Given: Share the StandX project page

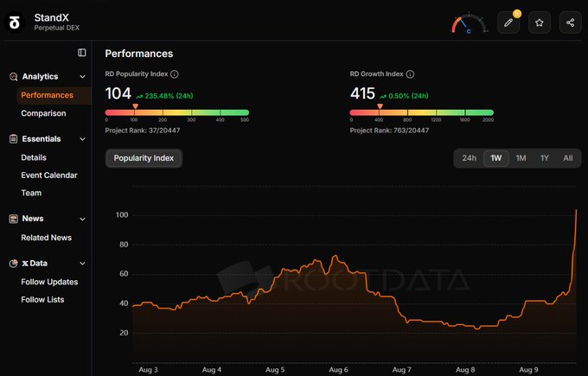Looking at the screenshot, I should (x=571, y=22).
